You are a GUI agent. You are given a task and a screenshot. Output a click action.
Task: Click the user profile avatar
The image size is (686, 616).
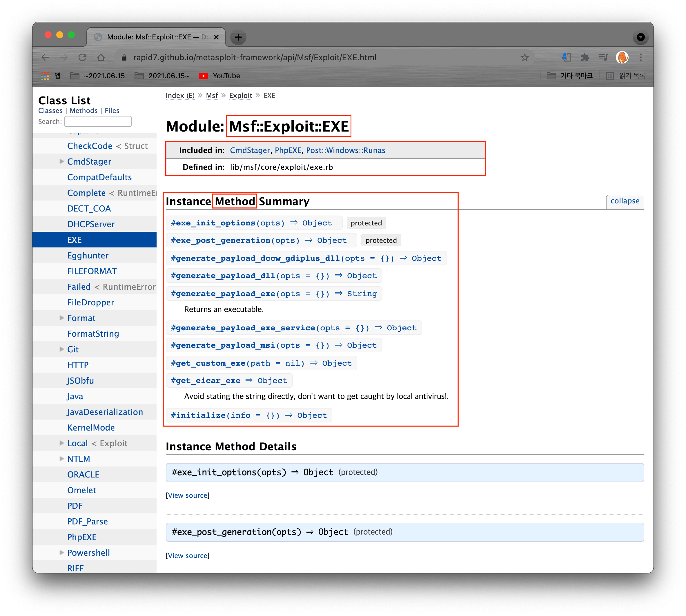click(622, 58)
